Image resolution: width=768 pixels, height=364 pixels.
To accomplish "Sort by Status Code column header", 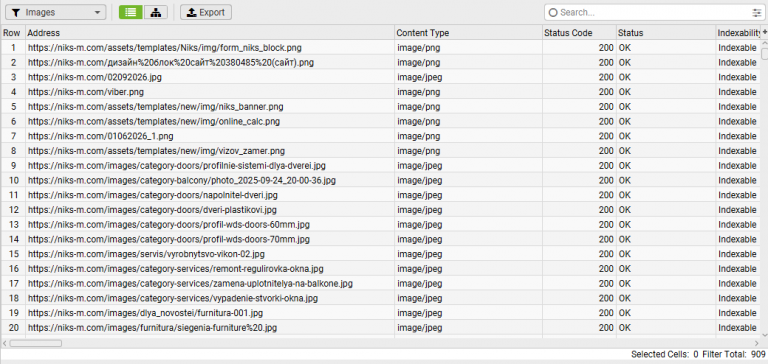I will point(579,33).
